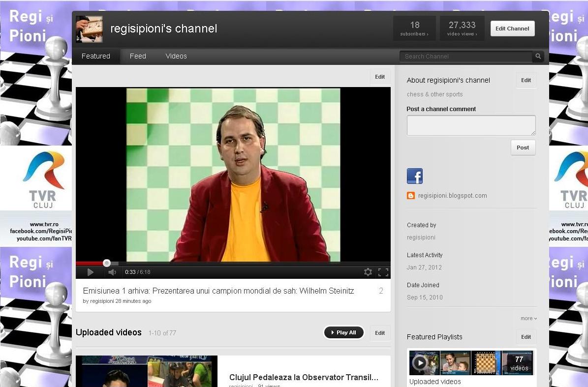Open the Uploaded videos playlist title
Image resolution: width=588 pixels, height=387 pixels.
coord(435,382)
